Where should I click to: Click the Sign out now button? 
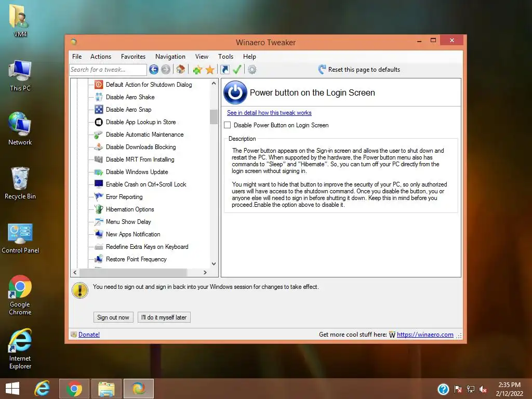pyautogui.click(x=113, y=317)
